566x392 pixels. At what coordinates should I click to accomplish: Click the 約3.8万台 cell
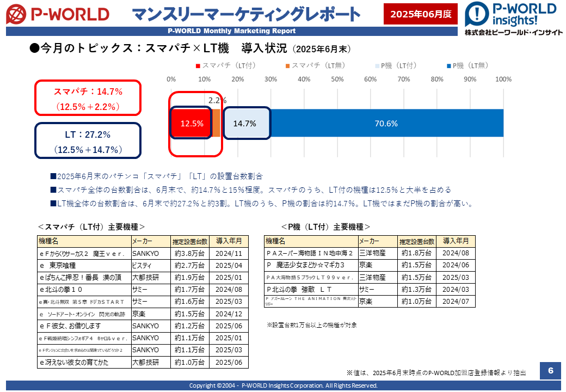(x=190, y=254)
